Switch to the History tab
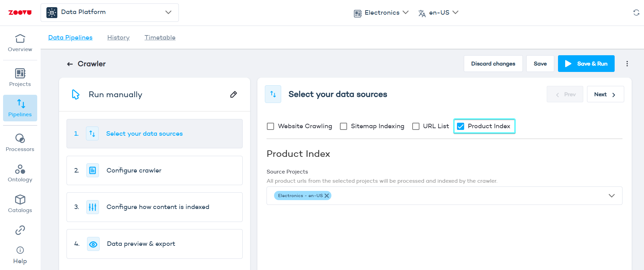This screenshot has width=644, height=270. click(118, 37)
